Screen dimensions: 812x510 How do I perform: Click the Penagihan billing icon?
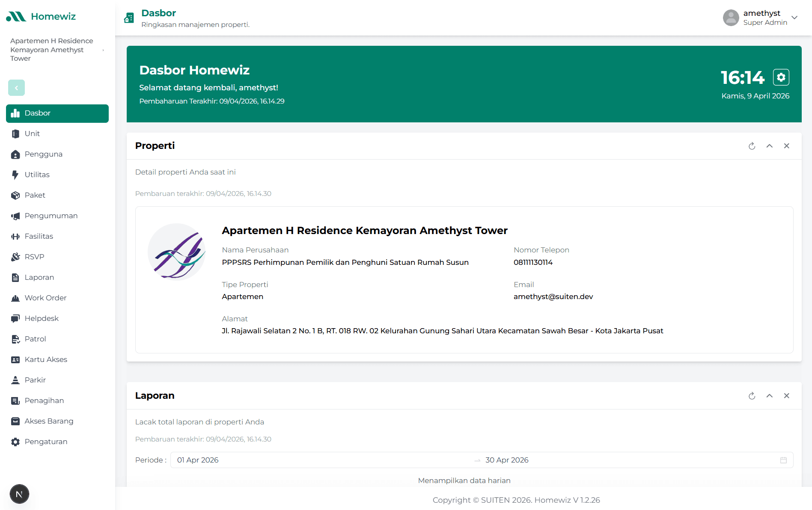[x=15, y=400]
